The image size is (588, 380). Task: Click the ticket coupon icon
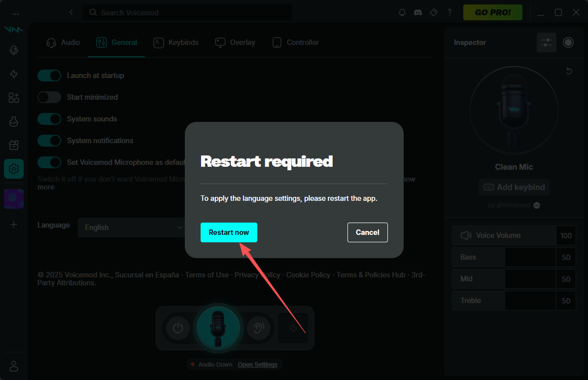click(x=434, y=12)
